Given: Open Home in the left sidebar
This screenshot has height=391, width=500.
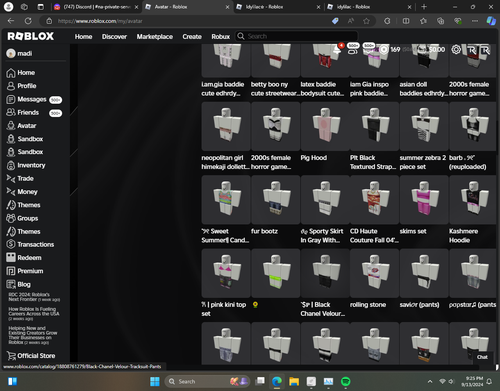Looking at the screenshot, I should pos(21,73).
